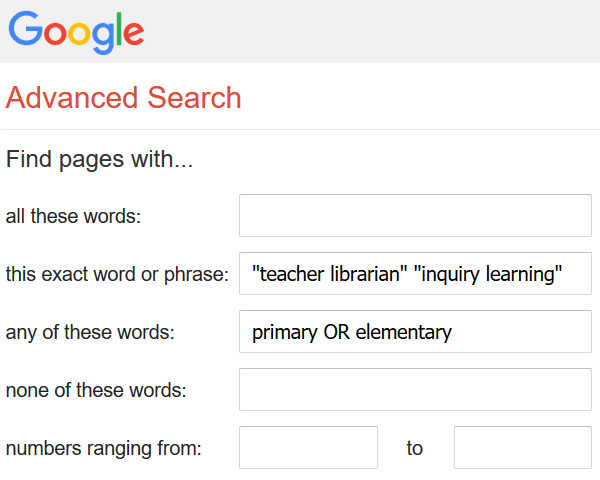Click the "this exact word or phrase:" label

click(x=117, y=274)
